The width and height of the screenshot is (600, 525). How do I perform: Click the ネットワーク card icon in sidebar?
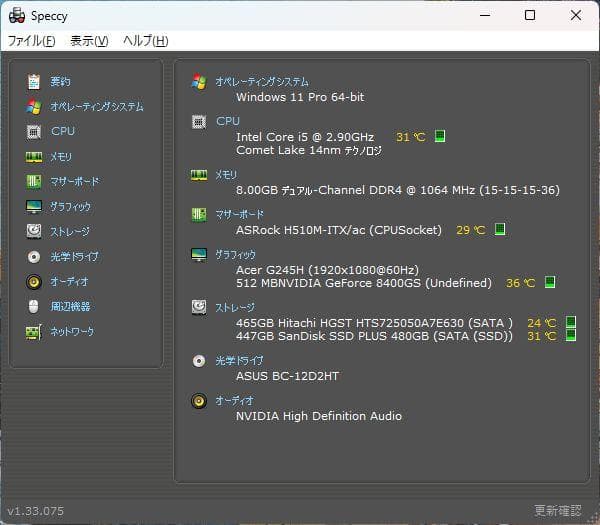point(34,332)
